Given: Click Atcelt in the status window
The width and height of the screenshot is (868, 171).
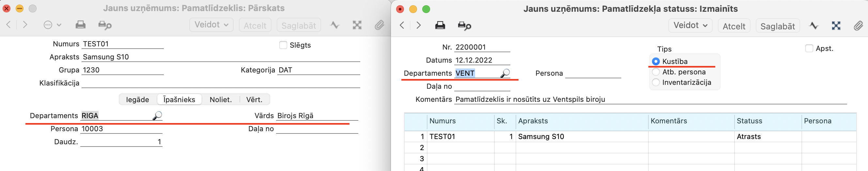Looking at the screenshot, I should click(x=734, y=26).
